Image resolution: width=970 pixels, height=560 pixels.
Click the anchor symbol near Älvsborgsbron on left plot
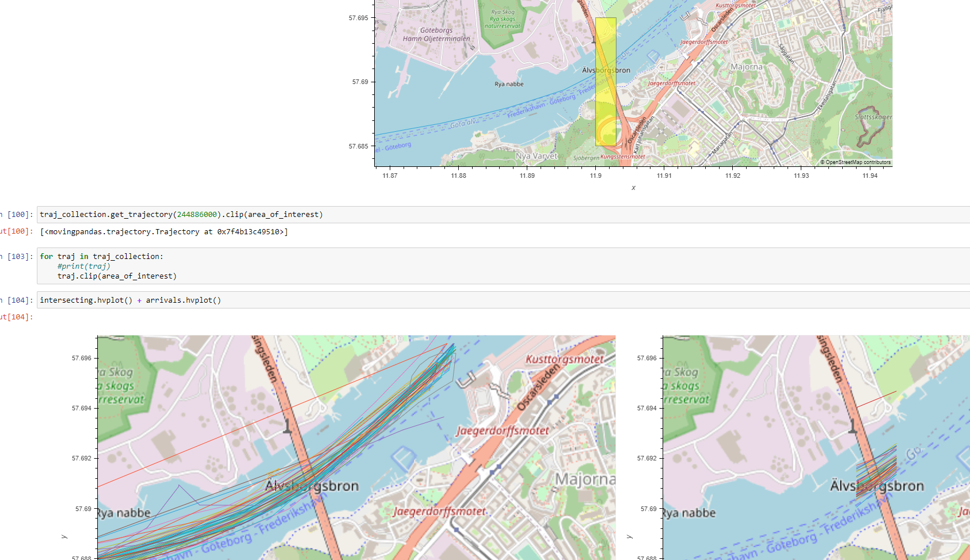(x=288, y=426)
